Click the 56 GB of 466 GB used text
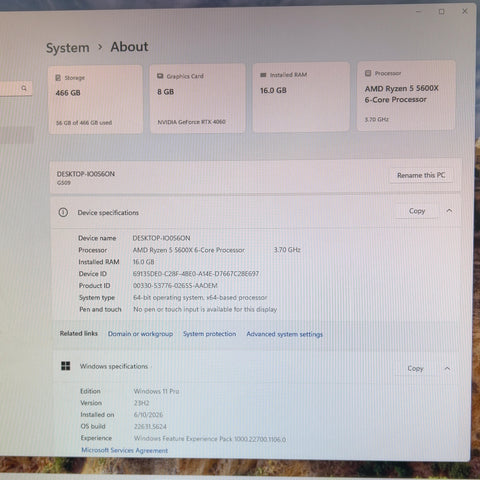The image size is (480, 480). pos(84,123)
